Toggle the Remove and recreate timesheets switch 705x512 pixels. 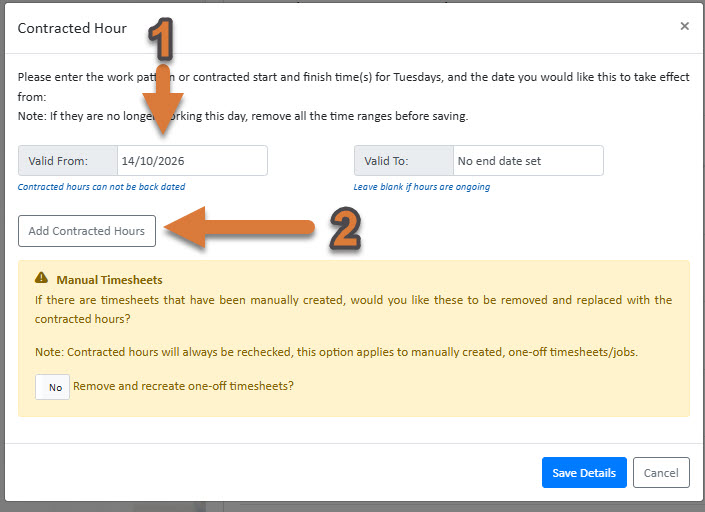[53, 387]
